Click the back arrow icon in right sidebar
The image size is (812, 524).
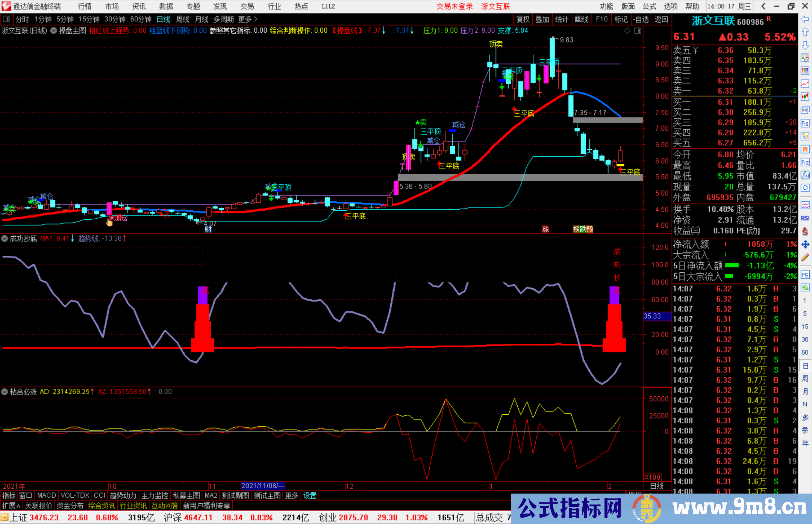pos(805,19)
